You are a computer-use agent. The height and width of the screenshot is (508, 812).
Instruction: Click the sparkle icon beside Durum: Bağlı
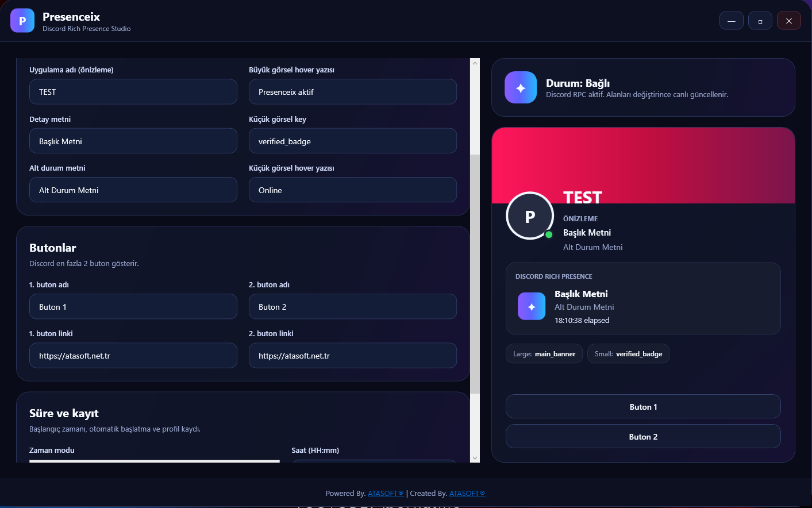coord(520,87)
